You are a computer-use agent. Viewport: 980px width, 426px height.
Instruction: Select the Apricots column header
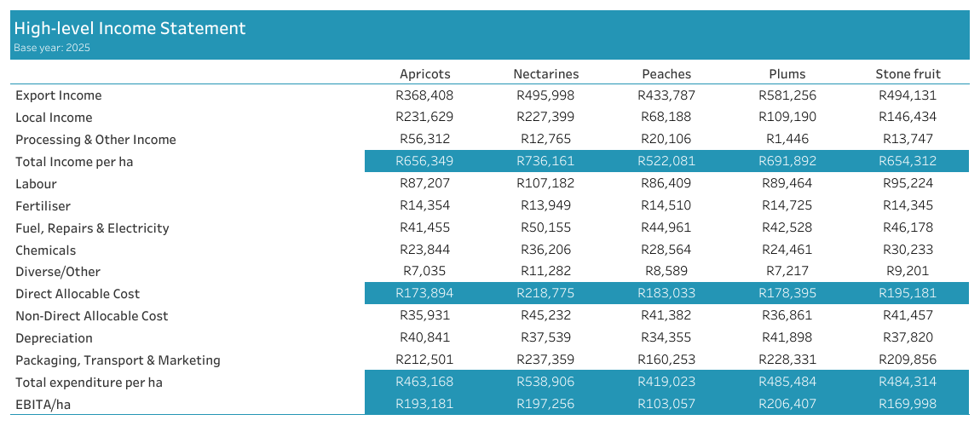pyautogui.click(x=424, y=74)
